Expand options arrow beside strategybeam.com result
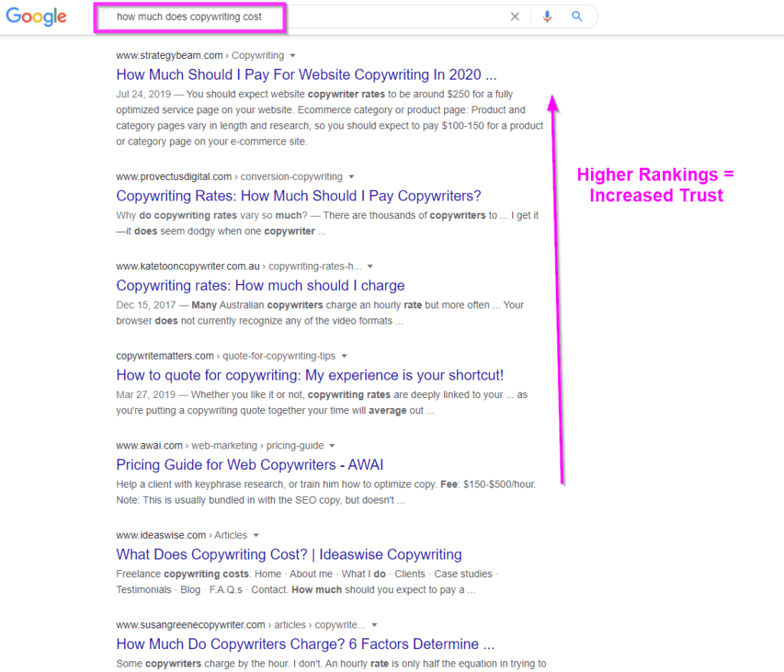 coord(292,56)
